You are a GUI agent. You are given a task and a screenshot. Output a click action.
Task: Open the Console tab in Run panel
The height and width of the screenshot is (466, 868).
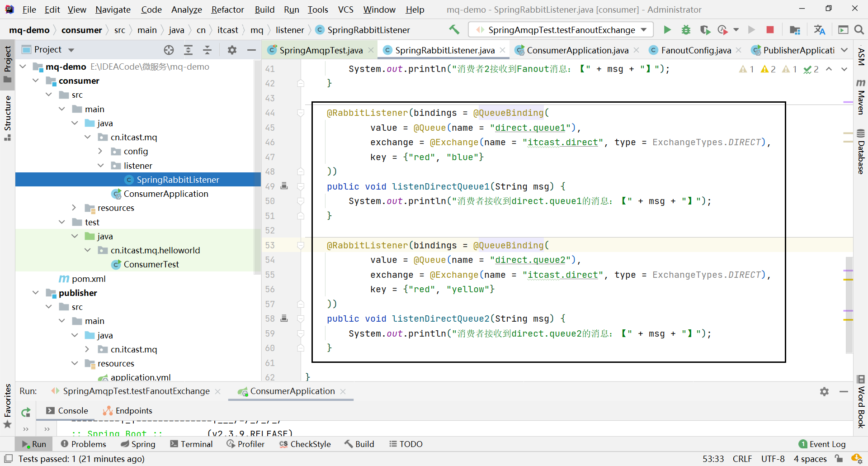(x=67, y=411)
